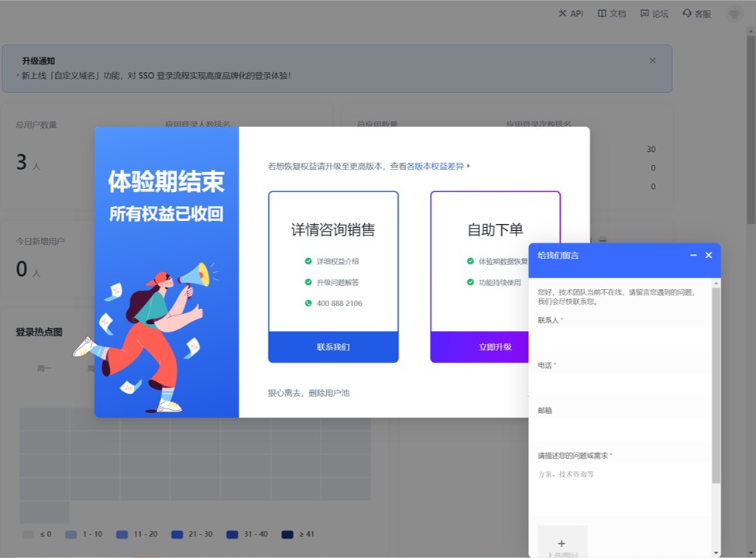This screenshot has height=558, width=756.
Task: Click the ≥ 41 legend color swatch
Action: click(x=287, y=535)
